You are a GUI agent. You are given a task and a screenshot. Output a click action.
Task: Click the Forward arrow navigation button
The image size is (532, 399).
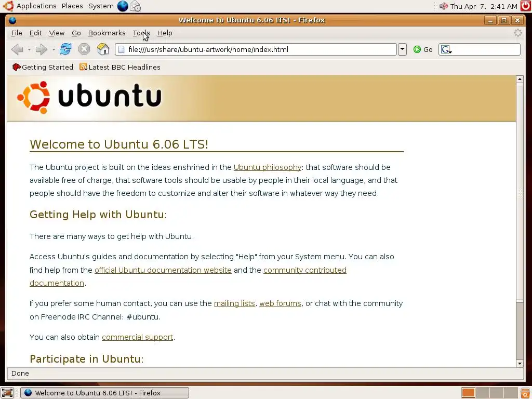pos(41,49)
